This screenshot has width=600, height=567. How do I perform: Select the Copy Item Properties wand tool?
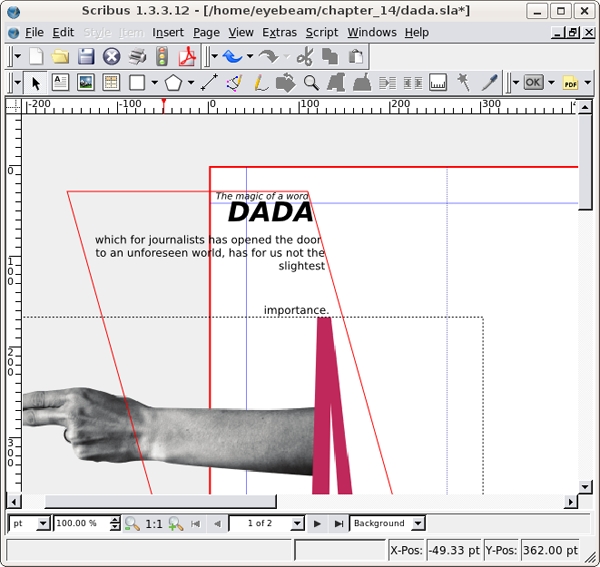[x=463, y=83]
